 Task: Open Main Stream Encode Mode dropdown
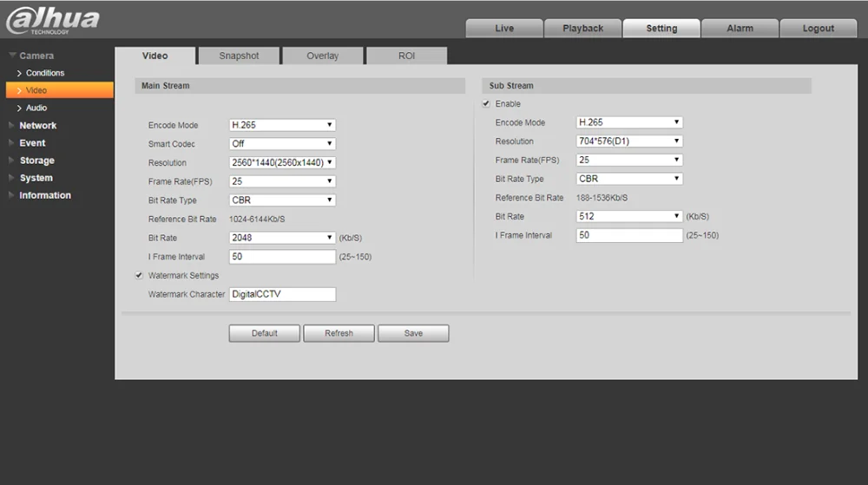[x=282, y=125]
